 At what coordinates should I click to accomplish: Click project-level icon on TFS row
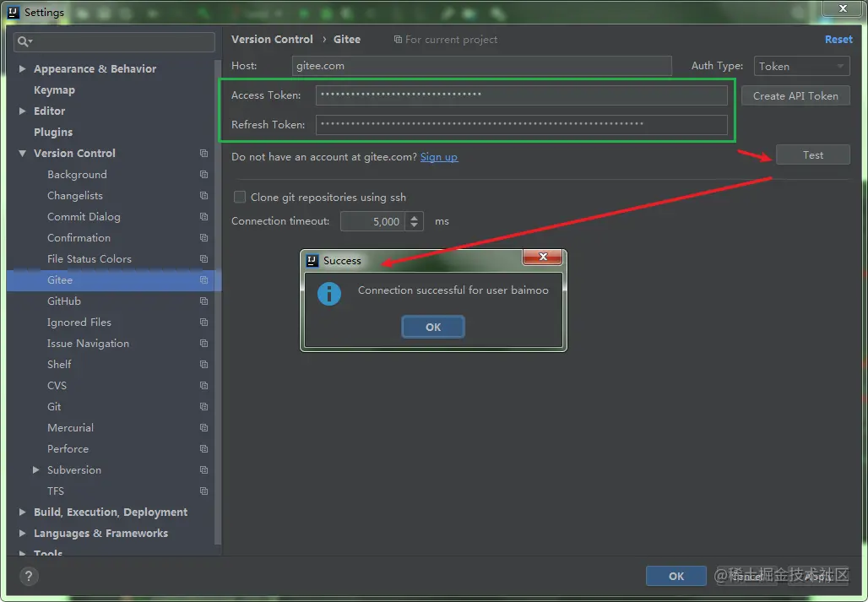(x=203, y=491)
